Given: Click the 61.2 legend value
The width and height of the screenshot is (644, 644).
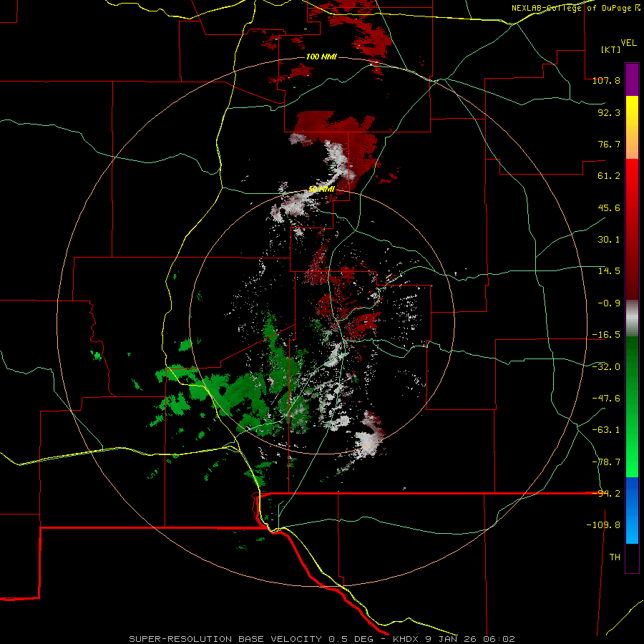Looking at the screenshot, I should [609, 176].
